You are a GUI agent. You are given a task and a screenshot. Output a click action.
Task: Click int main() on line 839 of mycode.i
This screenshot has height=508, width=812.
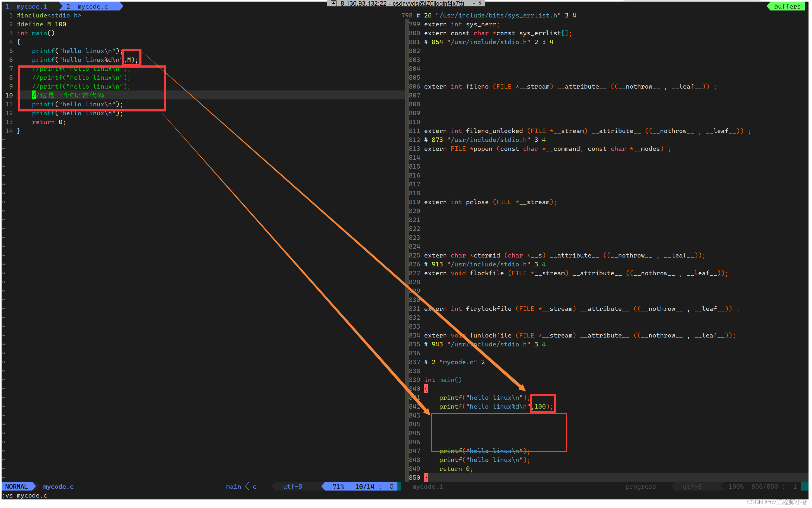click(x=443, y=380)
